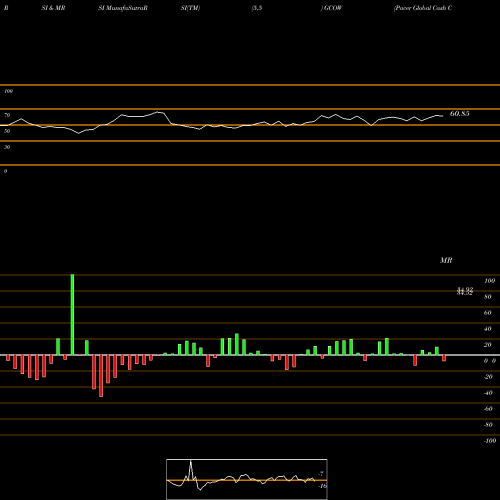Click the -7 label in the mini chart
The image size is (500, 500).
pos(321,474)
